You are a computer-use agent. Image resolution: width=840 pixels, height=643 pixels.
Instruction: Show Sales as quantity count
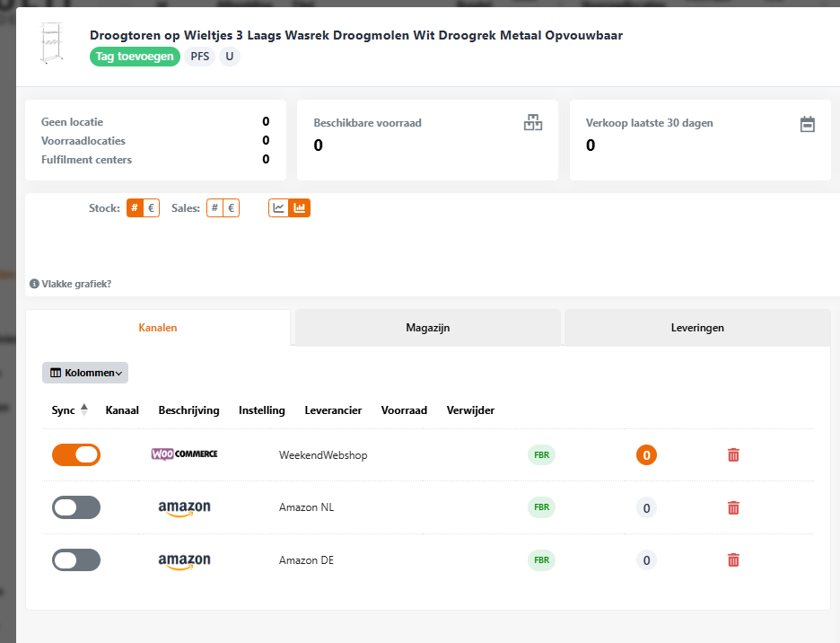(x=214, y=208)
